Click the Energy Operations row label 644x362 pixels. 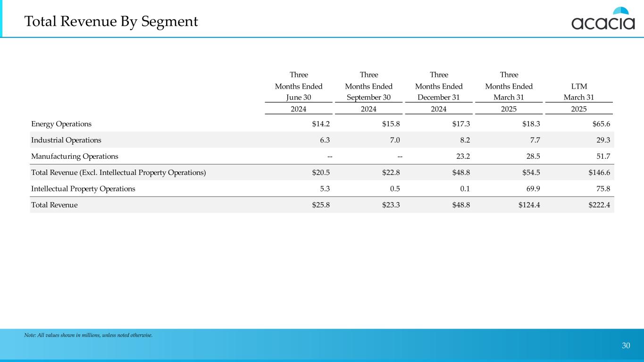tap(61, 124)
